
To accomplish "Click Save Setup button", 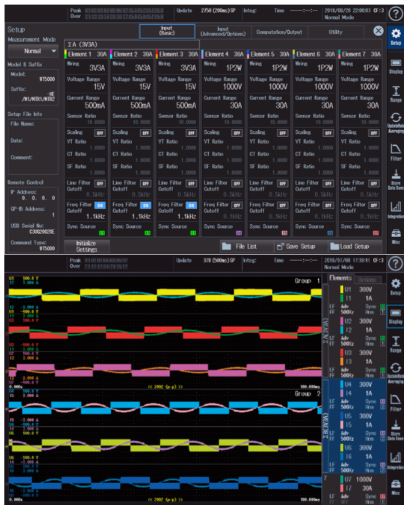I will coord(301,246).
